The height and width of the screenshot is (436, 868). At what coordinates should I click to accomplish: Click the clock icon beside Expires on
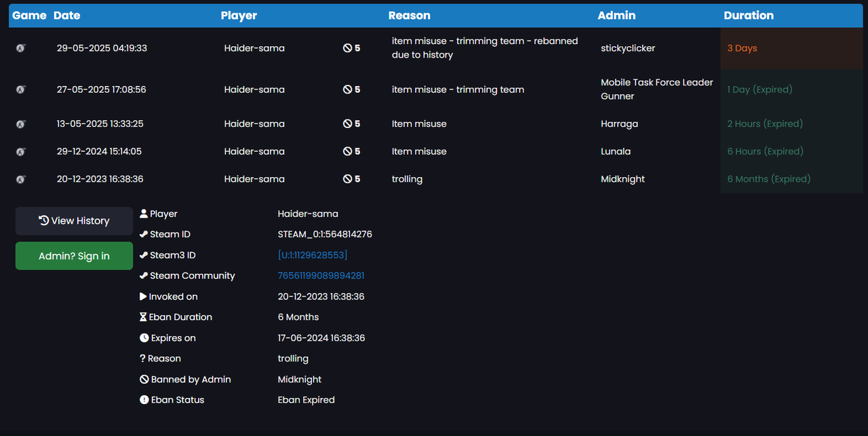(144, 338)
